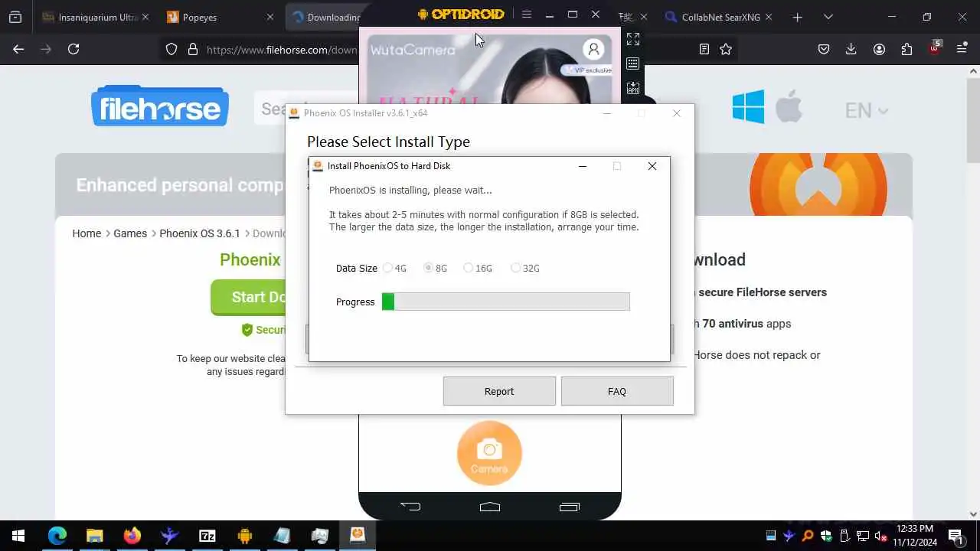Select the Apple Mac platform icon on FileHorse
Viewport: 980px width, 551px height.
pyautogui.click(x=789, y=106)
